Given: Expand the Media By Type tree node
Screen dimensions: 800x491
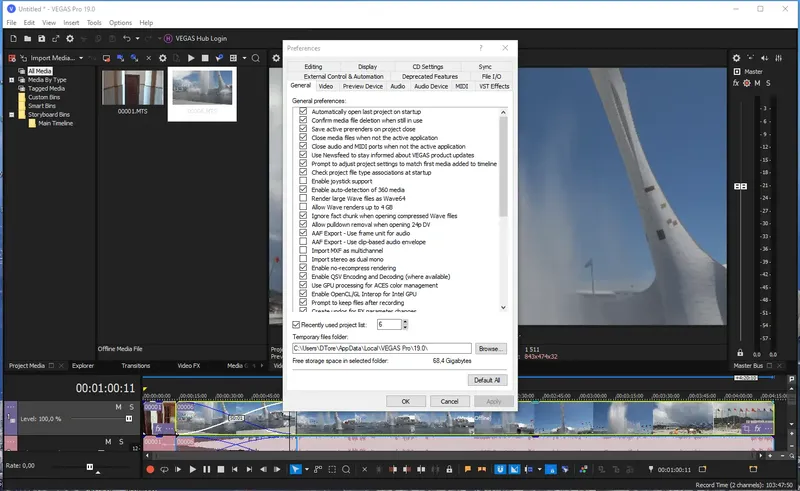Looking at the screenshot, I should point(12,80).
